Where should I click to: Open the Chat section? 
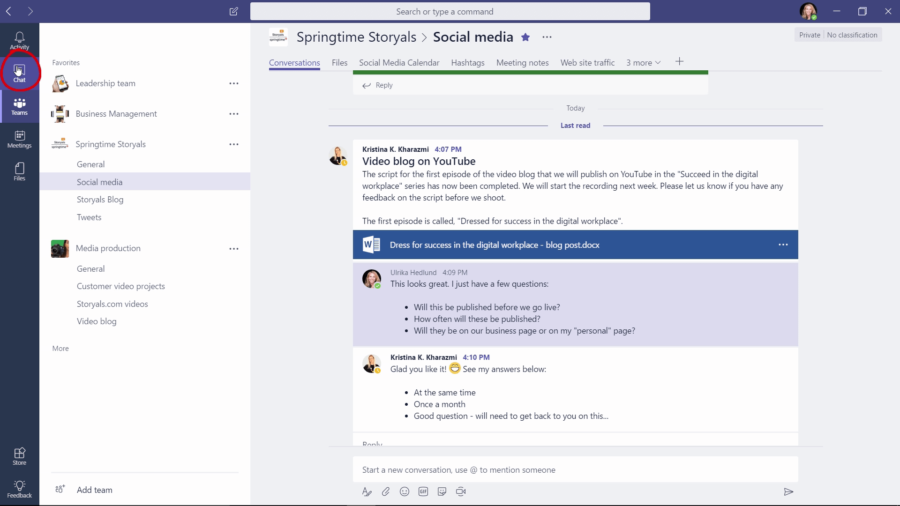(19, 72)
